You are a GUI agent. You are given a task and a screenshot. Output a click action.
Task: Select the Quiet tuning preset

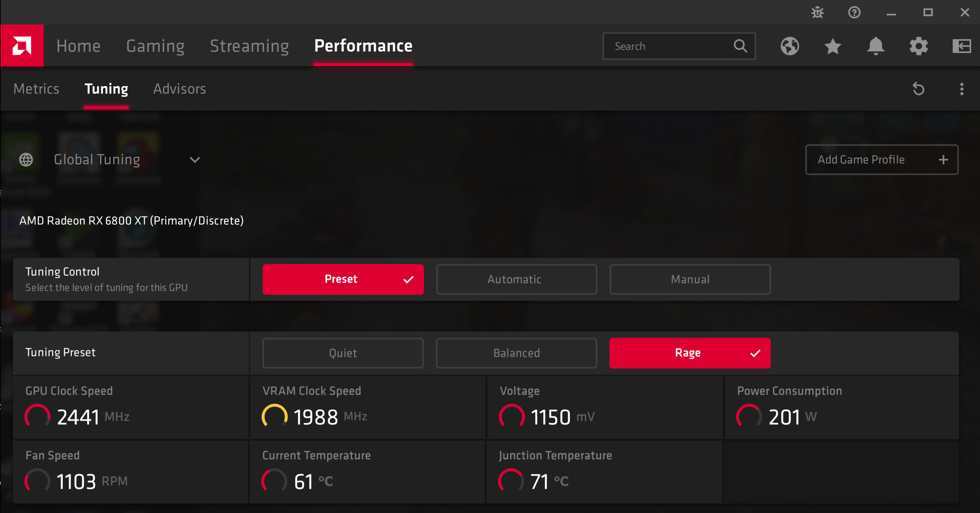[x=341, y=353]
